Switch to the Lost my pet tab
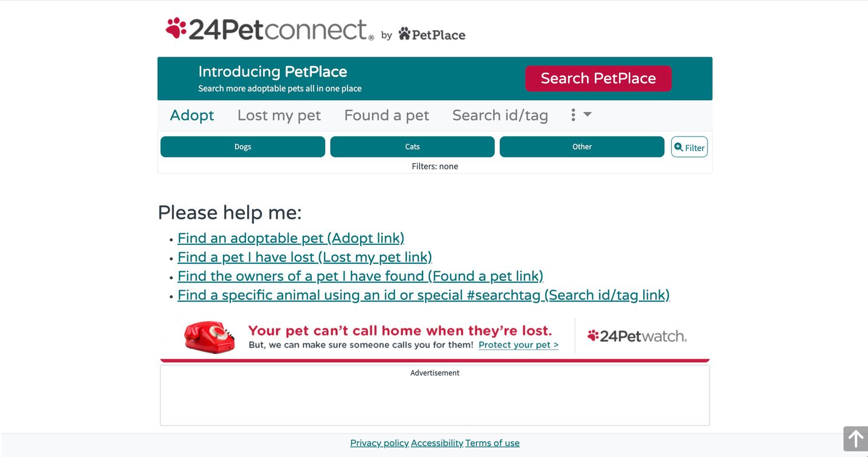868x457 pixels. [279, 115]
